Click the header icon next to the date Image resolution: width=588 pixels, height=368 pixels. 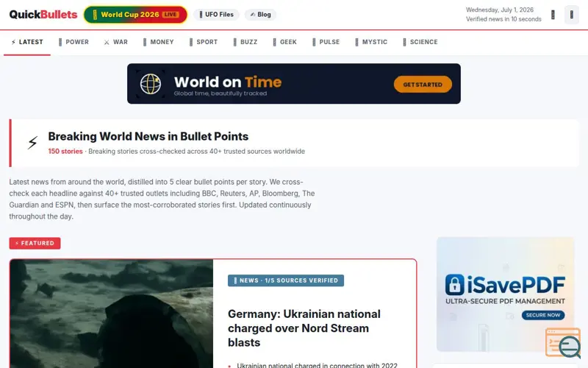(x=553, y=15)
